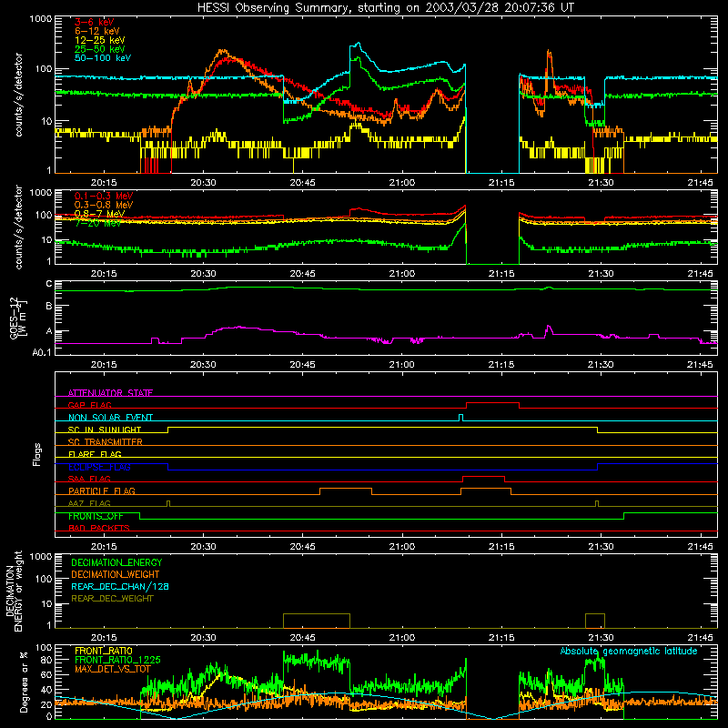The width and height of the screenshot is (728, 728).
Task: Select the DECIMATION_ENERGY legend label
Action: (x=116, y=562)
